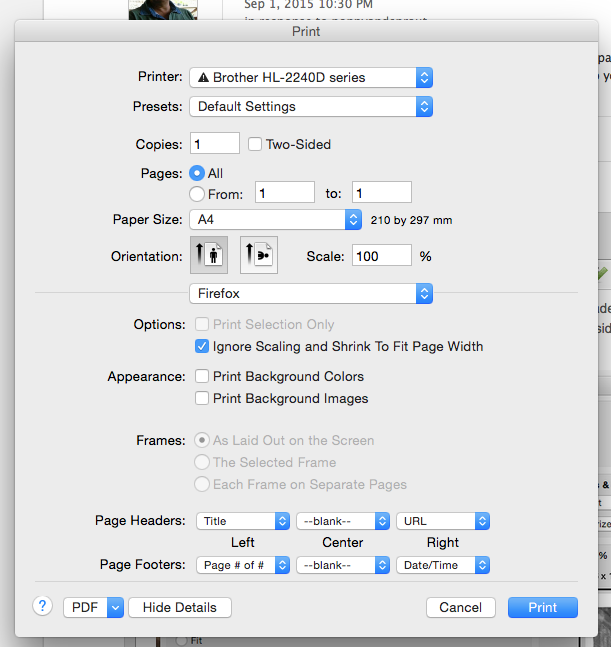Cancel the print dialog

(461, 607)
